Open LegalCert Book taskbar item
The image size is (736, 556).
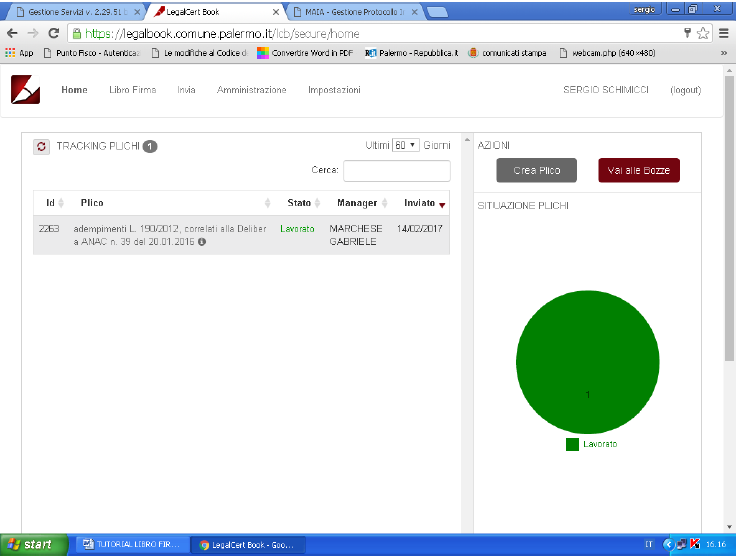coord(249,545)
